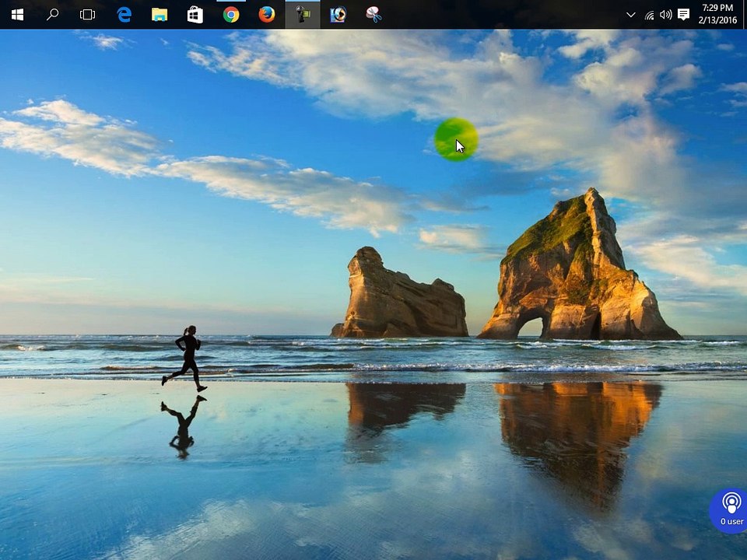Screen dimensions: 747x560
Task: Open Task View from the taskbar
Action: 88,15
